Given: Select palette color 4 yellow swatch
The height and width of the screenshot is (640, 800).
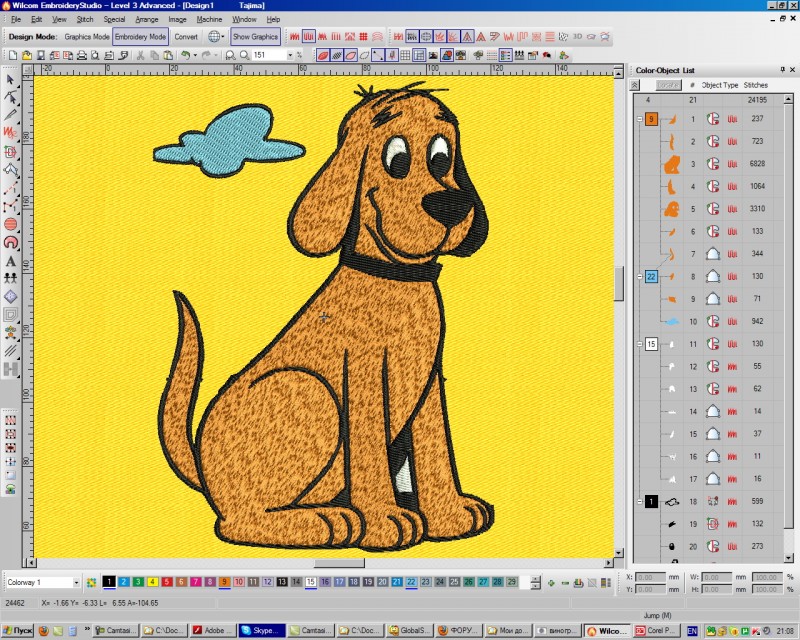Looking at the screenshot, I should coord(152,582).
